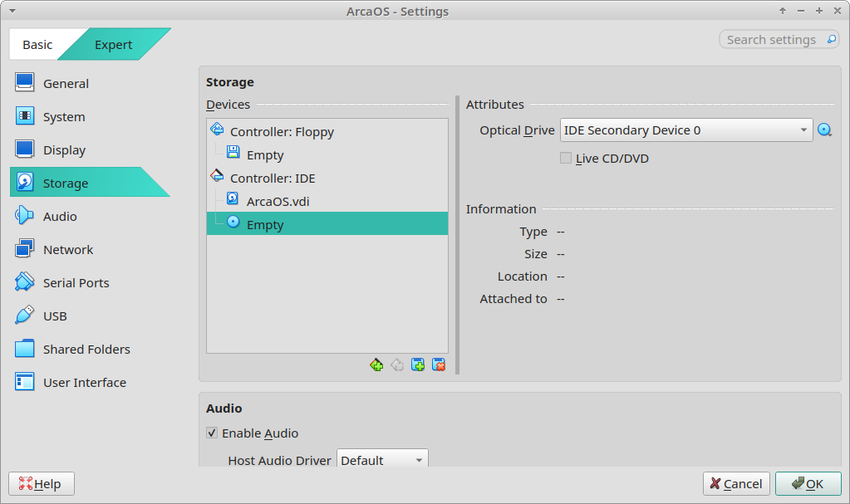Viewport: 850px width, 504px height.
Task: Select the Controller: IDE tree item
Action: (327, 178)
